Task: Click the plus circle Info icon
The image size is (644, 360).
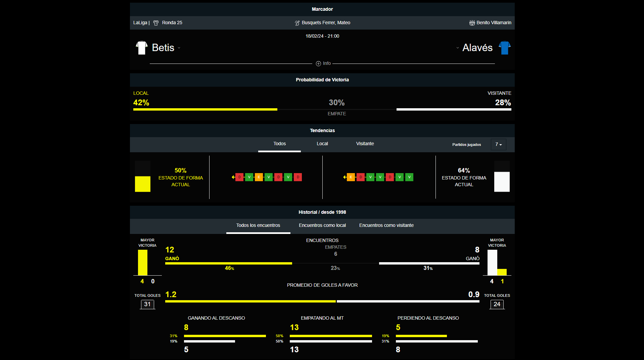Action: pyautogui.click(x=318, y=64)
